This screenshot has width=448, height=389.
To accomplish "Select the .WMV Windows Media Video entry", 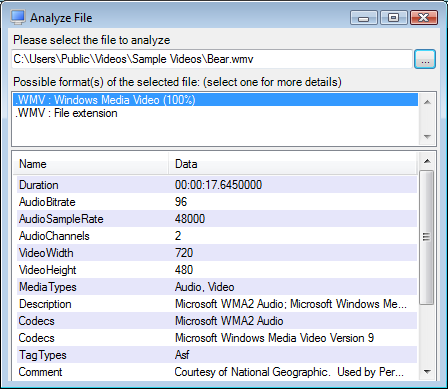I will click(215, 100).
